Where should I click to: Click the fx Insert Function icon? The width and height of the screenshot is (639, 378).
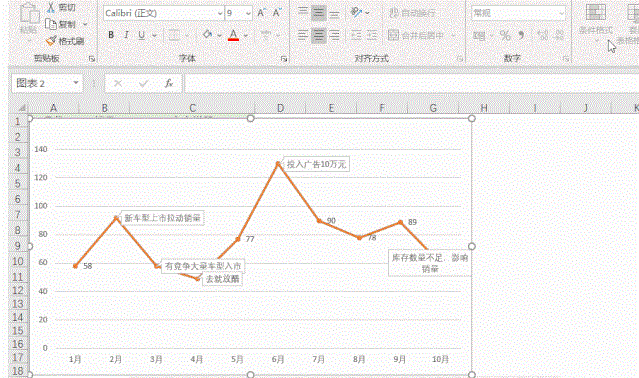coord(169,84)
